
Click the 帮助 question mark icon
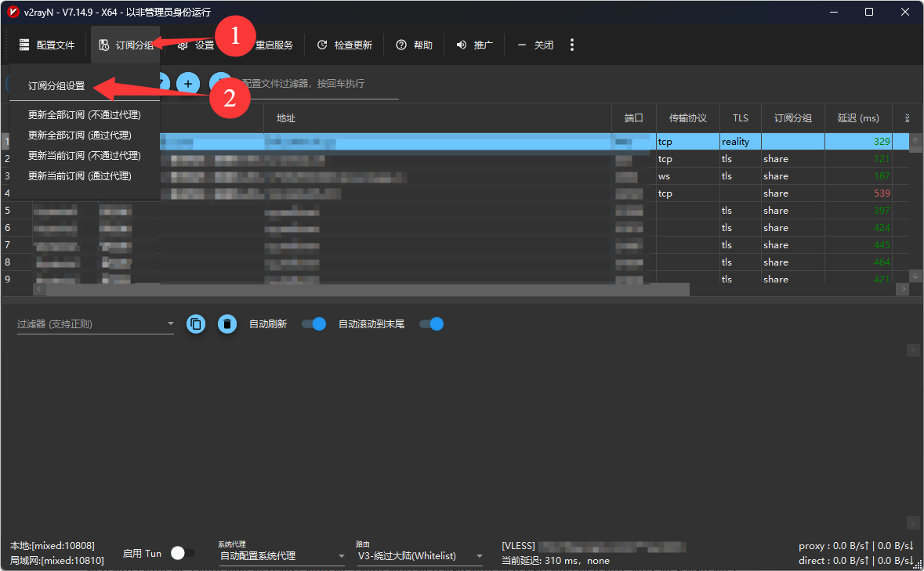401,45
